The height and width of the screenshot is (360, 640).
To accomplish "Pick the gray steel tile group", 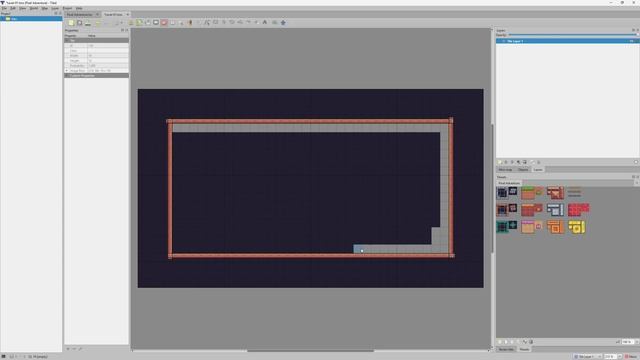I will [555, 210].
